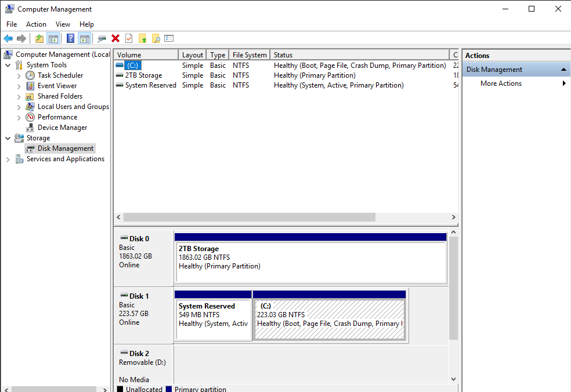Click the Device Manager icon in tree
The image size is (571, 392).
(x=30, y=128)
